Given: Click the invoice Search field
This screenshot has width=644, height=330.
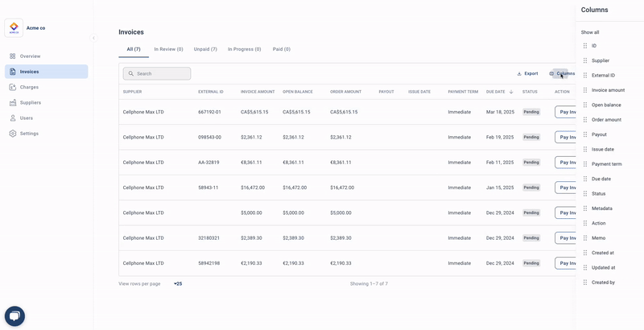Looking at the screenshot, I should click(x=157, y=73).
